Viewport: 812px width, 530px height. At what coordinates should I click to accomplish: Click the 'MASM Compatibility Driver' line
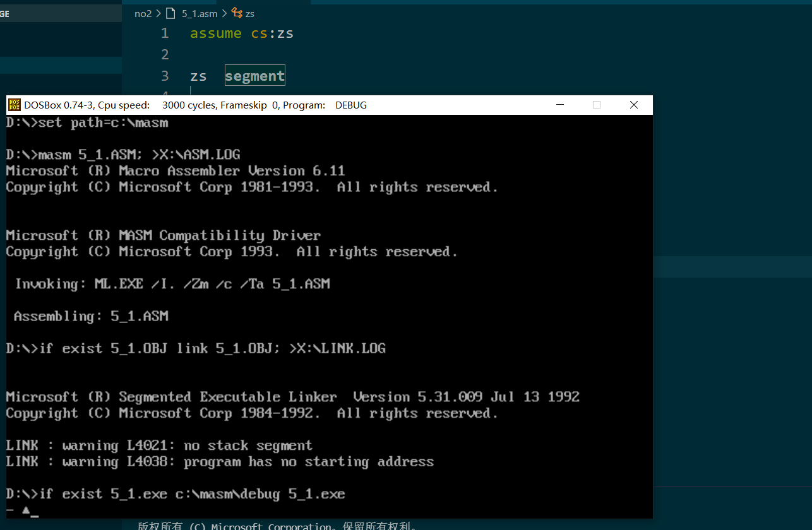click(x=164, y=235)
